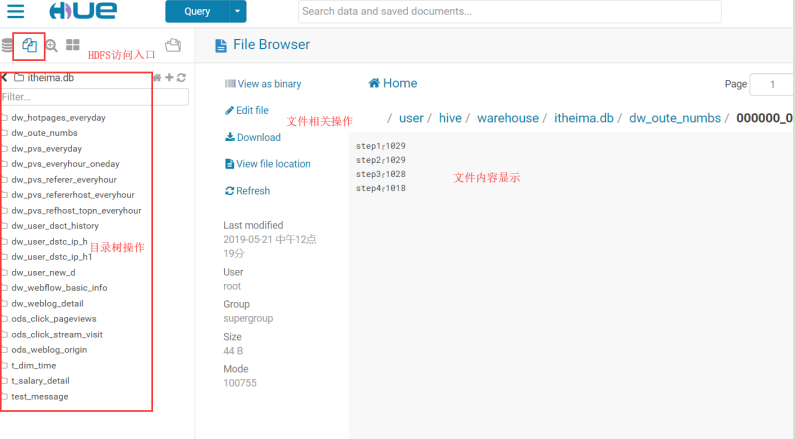The width and height of the screenshot is (795, 439).
Task: Click the 100755 mode value
Action: click(240, 383)
